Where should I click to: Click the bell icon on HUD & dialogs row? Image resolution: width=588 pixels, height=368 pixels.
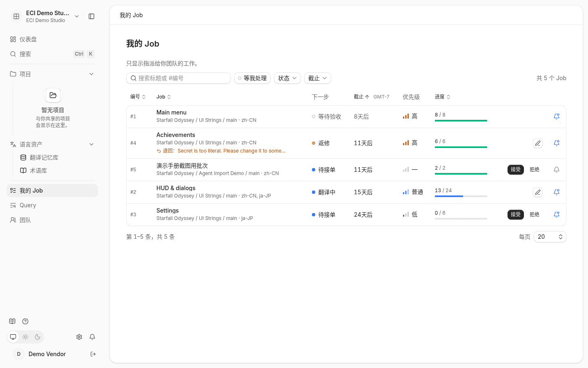tap(557, 192)
